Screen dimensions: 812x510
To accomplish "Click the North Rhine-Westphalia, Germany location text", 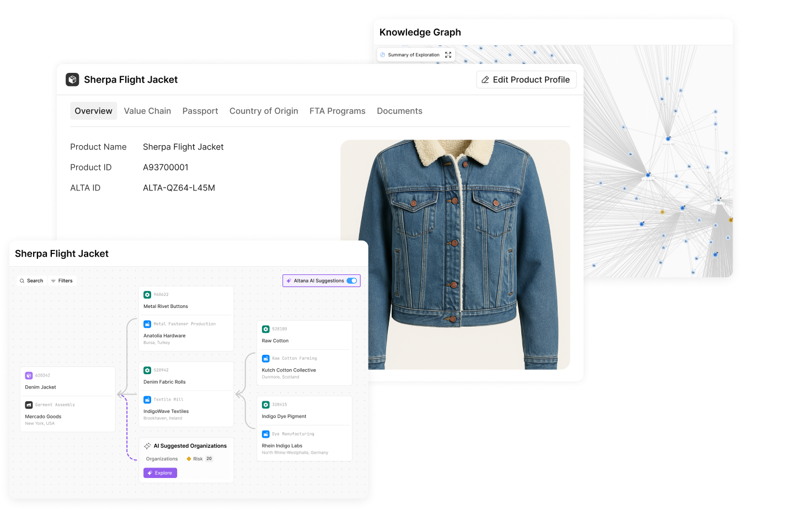I will tap(295, 453).
